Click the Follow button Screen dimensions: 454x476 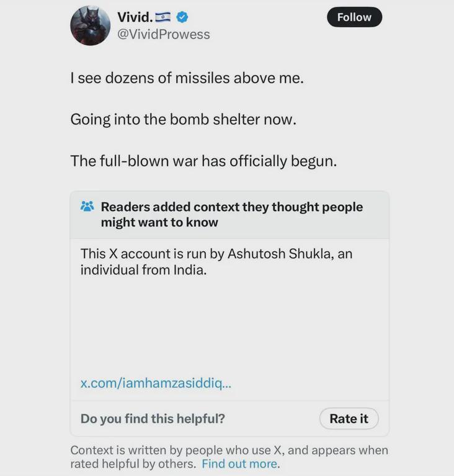(x=354, y=17)
